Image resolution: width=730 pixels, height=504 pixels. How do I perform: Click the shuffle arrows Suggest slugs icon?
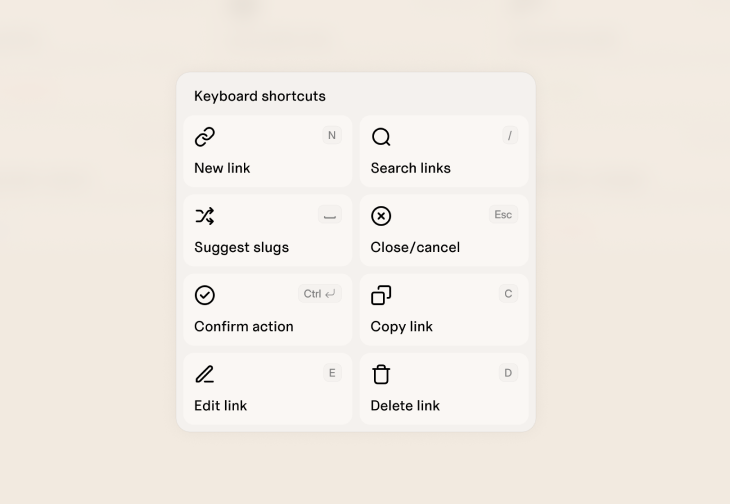pyautogui.click(x=204, y=216)
